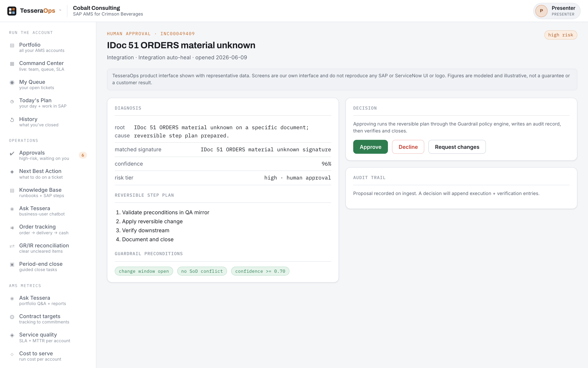Open History of closed tickets

48,122
